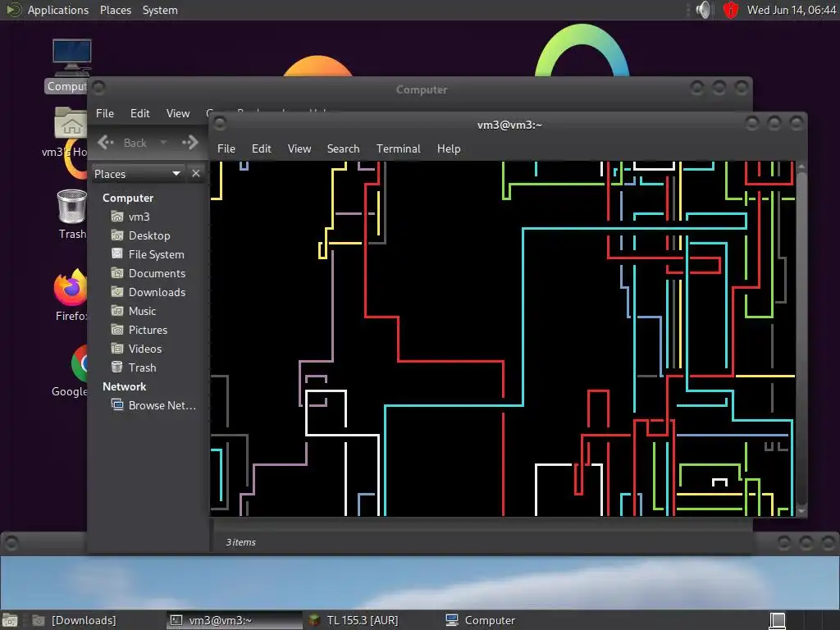Viewport: 840px width, 630px height.
Task: Click the Back button in the file manager
Action: coord(122,143)
